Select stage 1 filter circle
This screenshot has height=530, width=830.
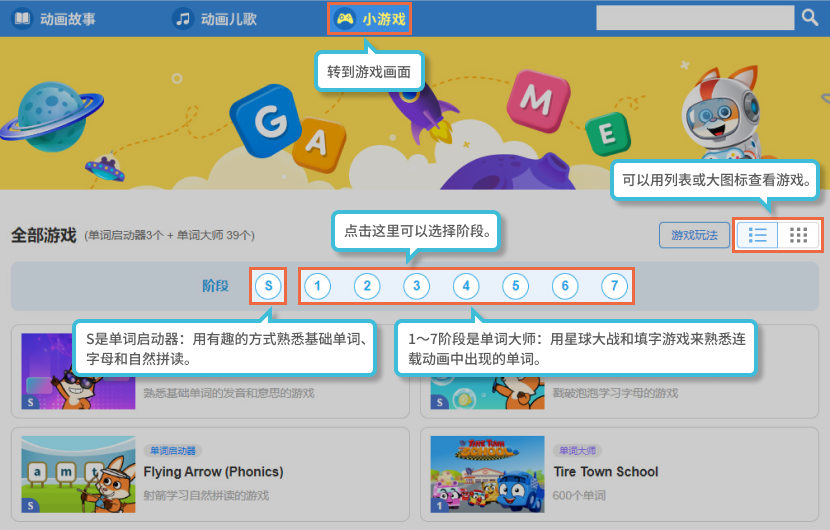point(317,287)
